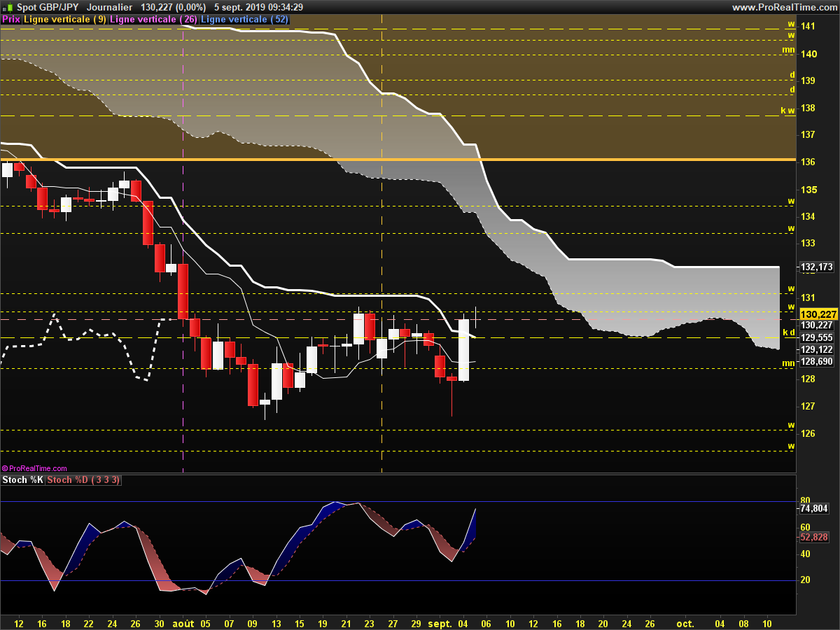Image resolution: width=840 pixels, height=630 pixels.
Task: Click the 'k w' level label near 138
Action: coord(787,111)
